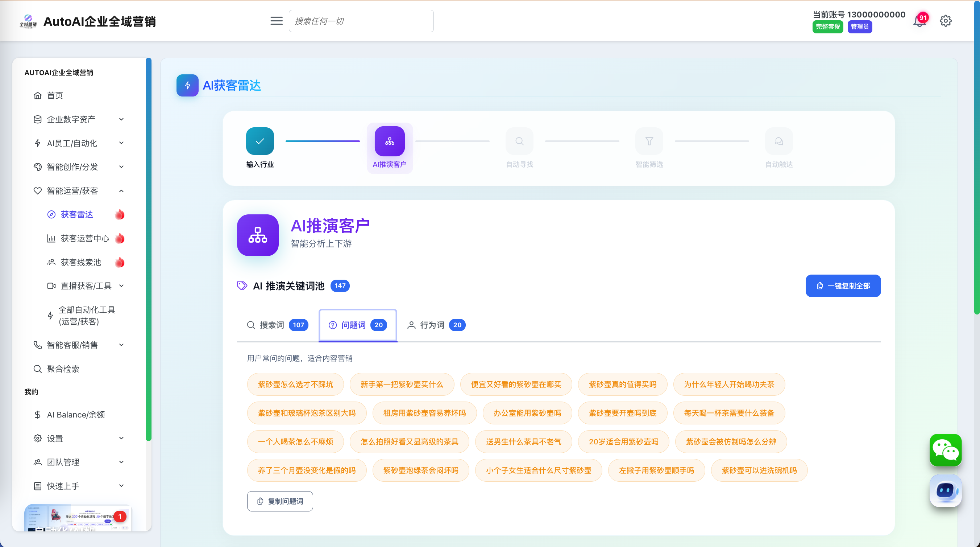This screenshot has width=980, height=547.
Task: Click the 输入行业 completed step icon
Action: coord(260,141)
